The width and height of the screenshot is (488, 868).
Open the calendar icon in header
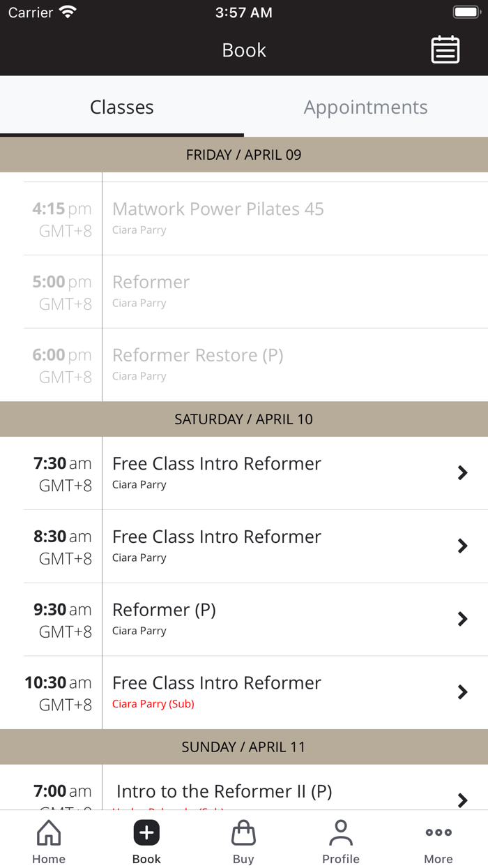point(445,50)
